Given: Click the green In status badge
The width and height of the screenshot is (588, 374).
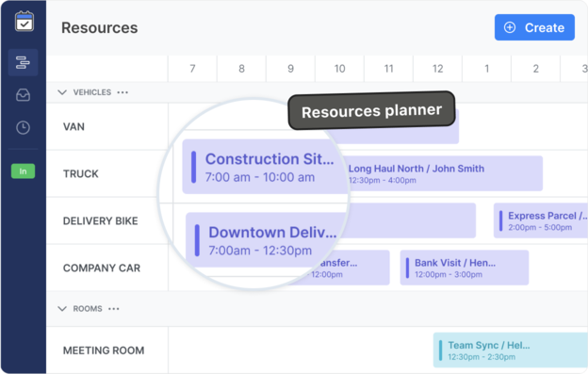Looking at the screenshot, I should (23, 171).
